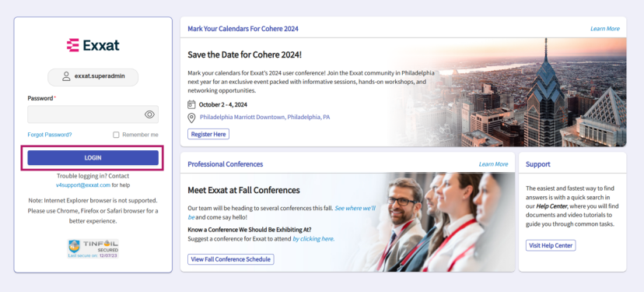Open Philadelphia Marriott Downtown location link
Viewport: 644px width, 292px height.
pos(265,118)
